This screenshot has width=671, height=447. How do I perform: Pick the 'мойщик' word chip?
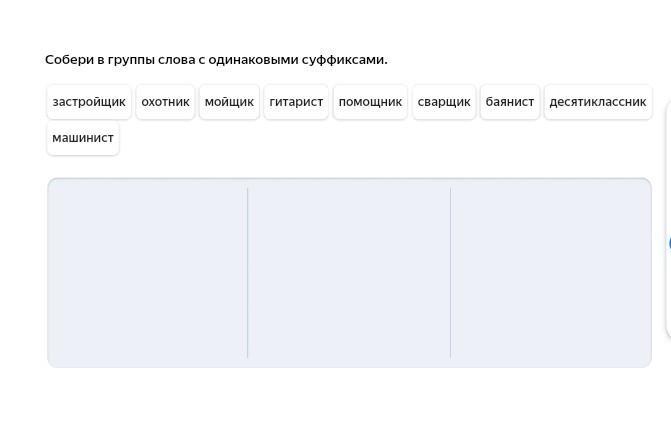229,102
